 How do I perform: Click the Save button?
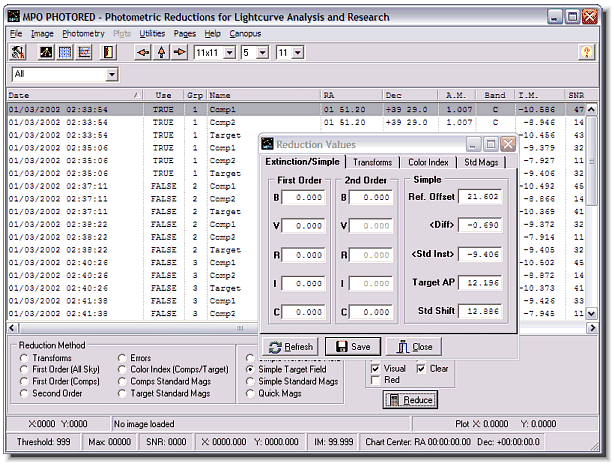point(353,347)
